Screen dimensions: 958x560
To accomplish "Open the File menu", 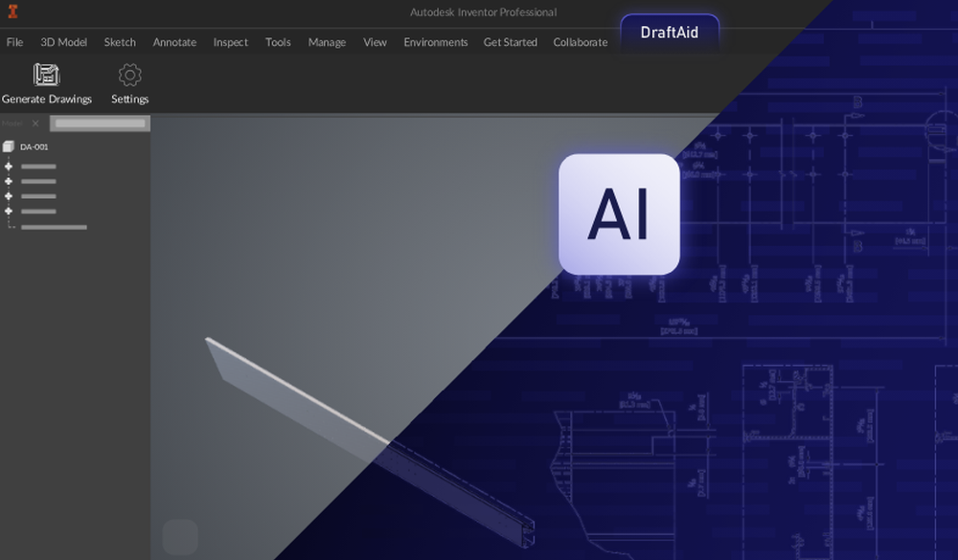I will [14, 42].
